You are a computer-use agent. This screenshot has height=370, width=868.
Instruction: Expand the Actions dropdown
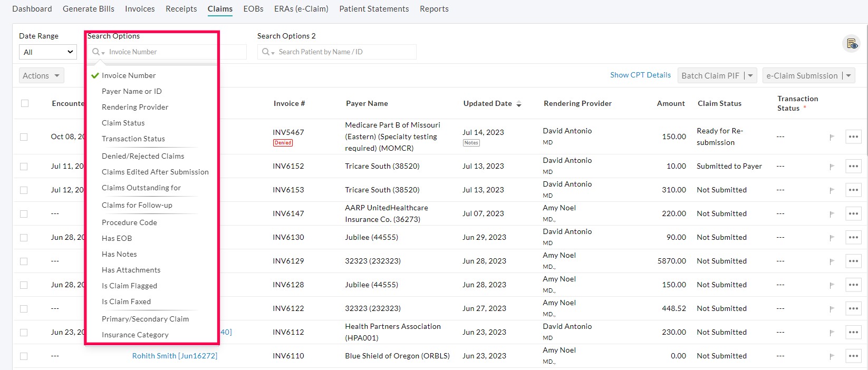point(41,76)
